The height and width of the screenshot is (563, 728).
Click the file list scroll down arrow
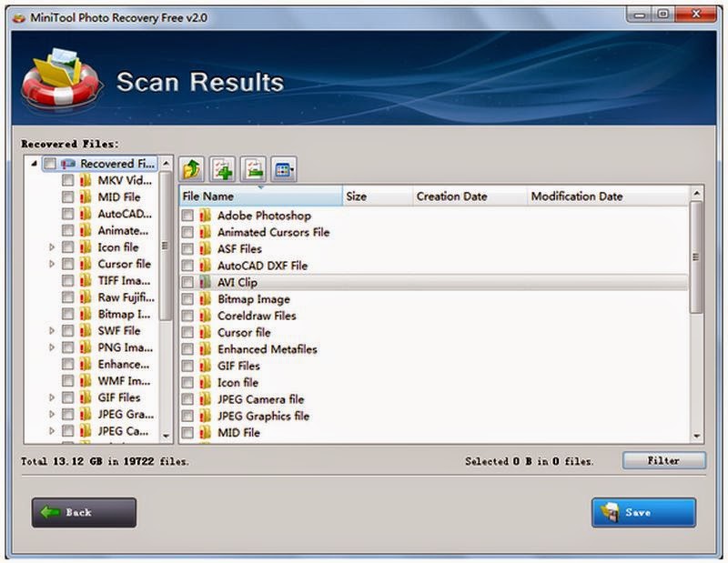(696, 436)
